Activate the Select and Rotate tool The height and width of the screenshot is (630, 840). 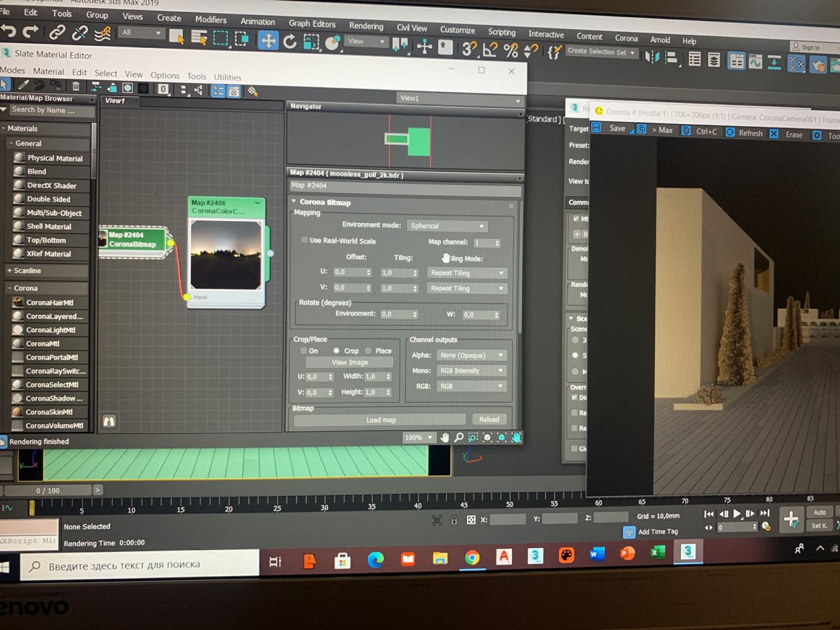[289, 42]
